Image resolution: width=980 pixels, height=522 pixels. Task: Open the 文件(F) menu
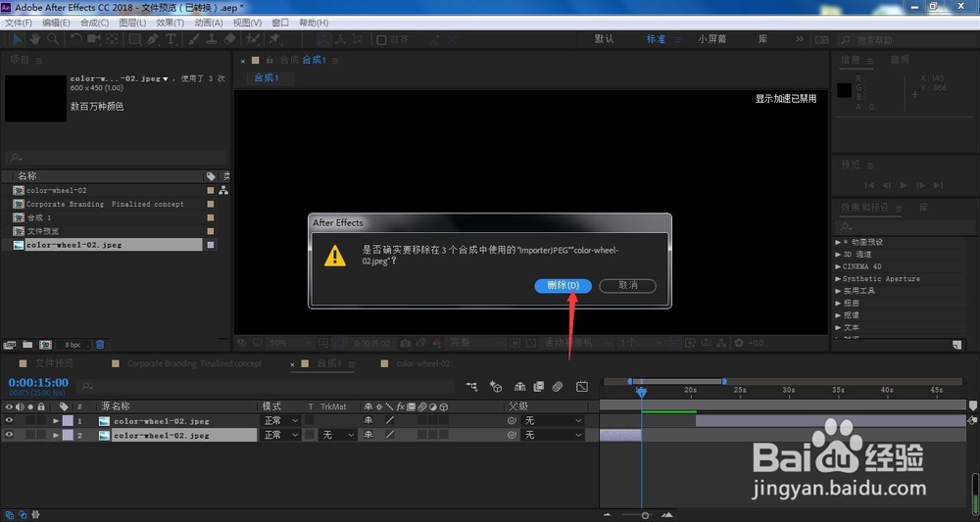18,23
